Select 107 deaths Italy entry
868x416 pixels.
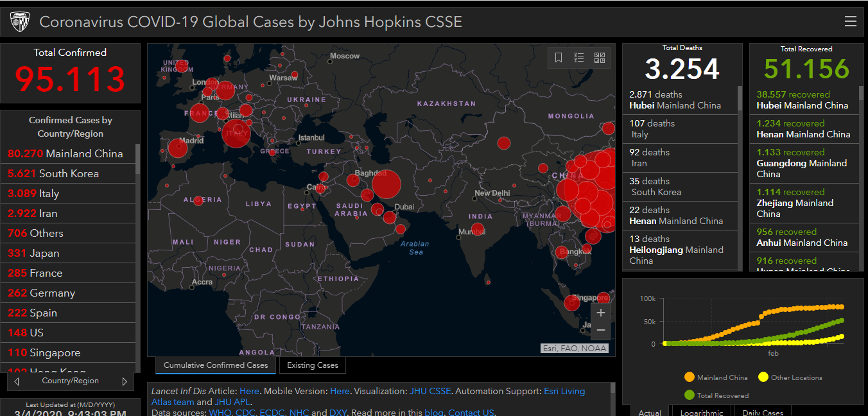(680, 129)
